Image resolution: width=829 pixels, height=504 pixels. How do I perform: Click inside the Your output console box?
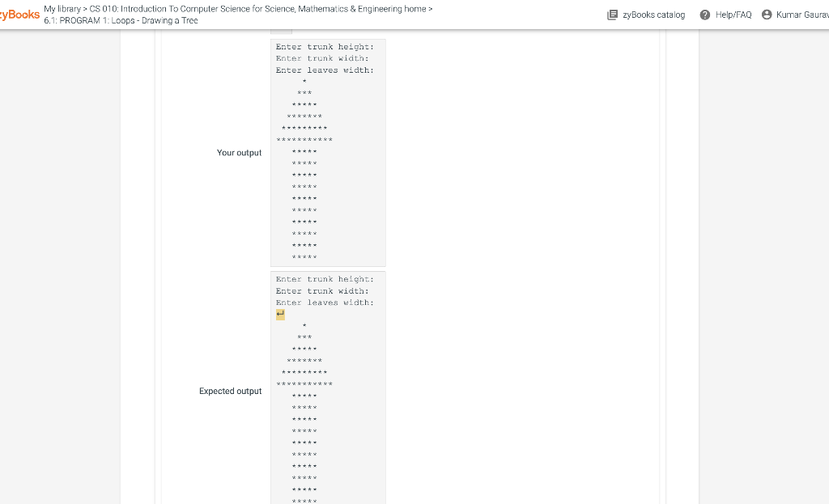point(327,152)
